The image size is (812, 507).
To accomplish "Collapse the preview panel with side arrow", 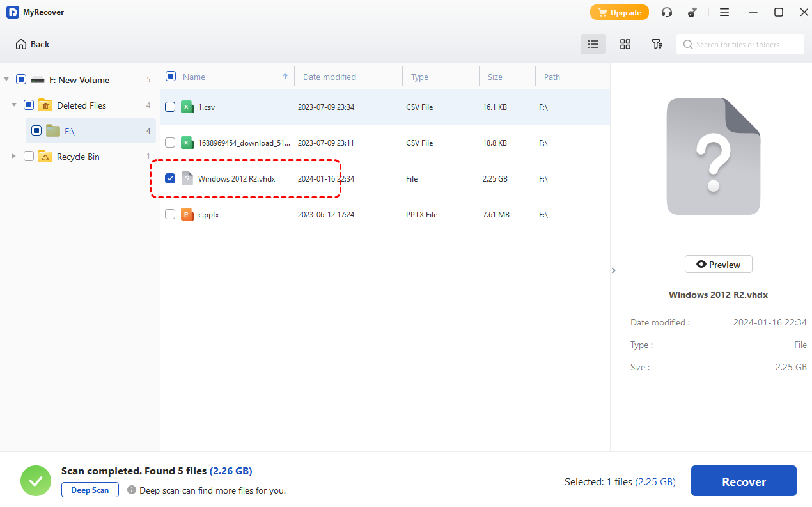I will 614,270.
